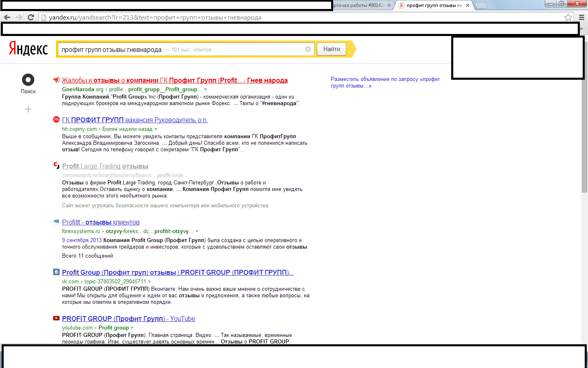This screenshot has height=368, width=588.
Task: Bookmark this page with the star icon
Action: pyautogui.click(x=568, y=17)
